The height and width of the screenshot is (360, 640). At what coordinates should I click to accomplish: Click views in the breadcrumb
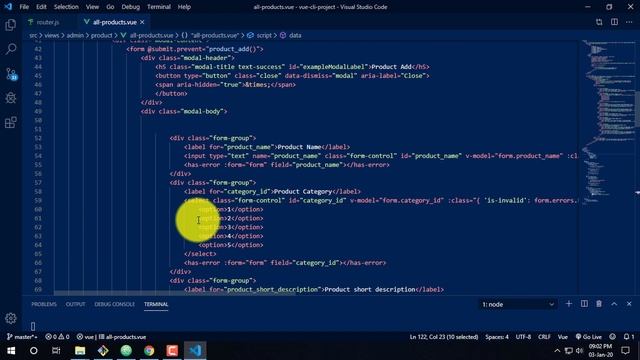[x=51, y=36]
